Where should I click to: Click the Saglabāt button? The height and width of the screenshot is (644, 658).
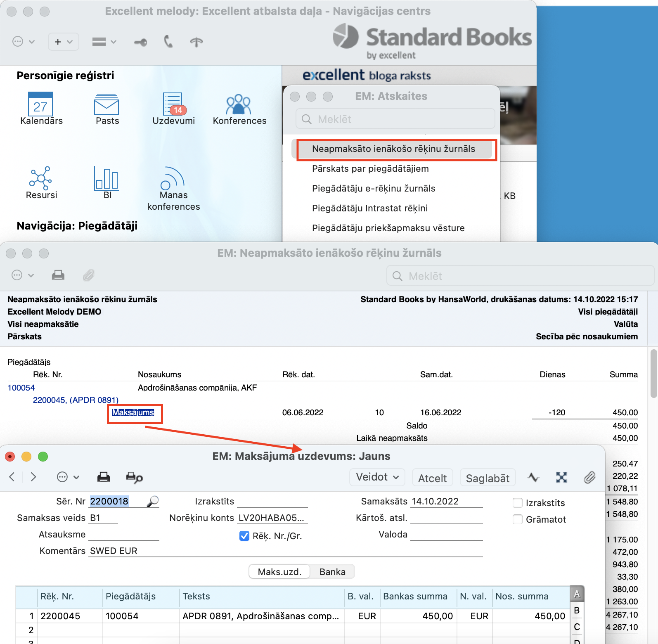tap(488, 478)
